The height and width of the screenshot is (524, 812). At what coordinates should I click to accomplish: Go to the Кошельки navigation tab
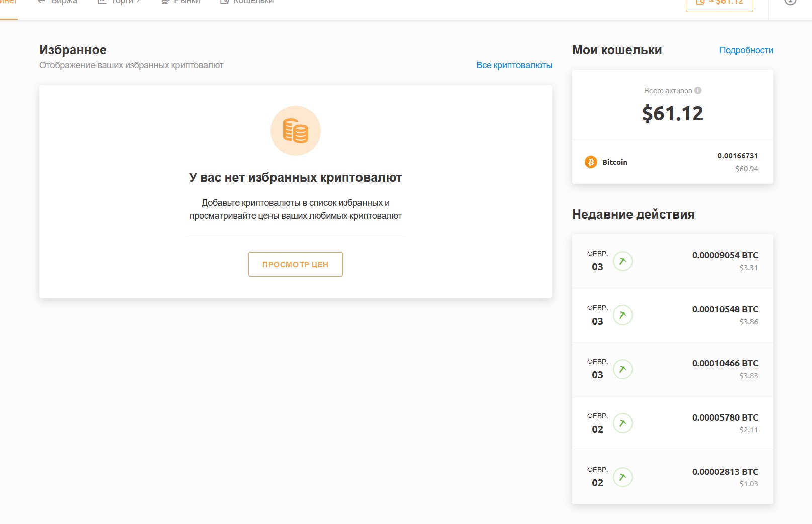pos(247,2)
